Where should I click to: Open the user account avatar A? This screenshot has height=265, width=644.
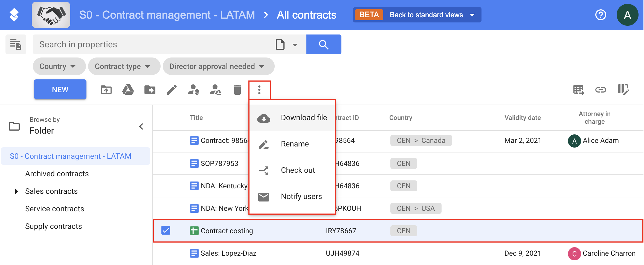pyautogui.click(x=627, y=15)
